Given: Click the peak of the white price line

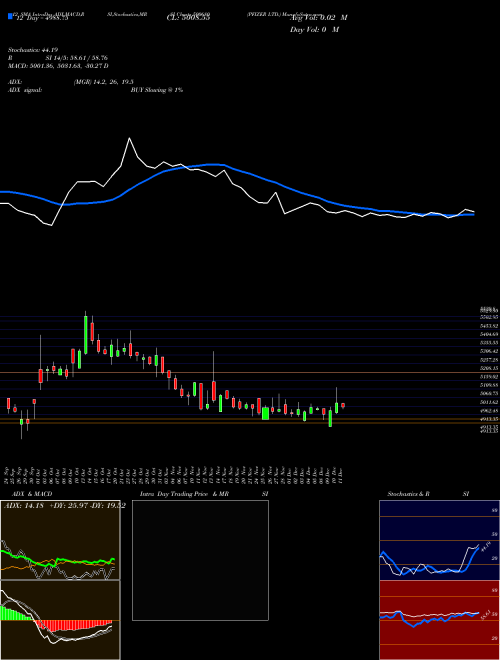Looking at the screenshot, I should pos(129,138).
